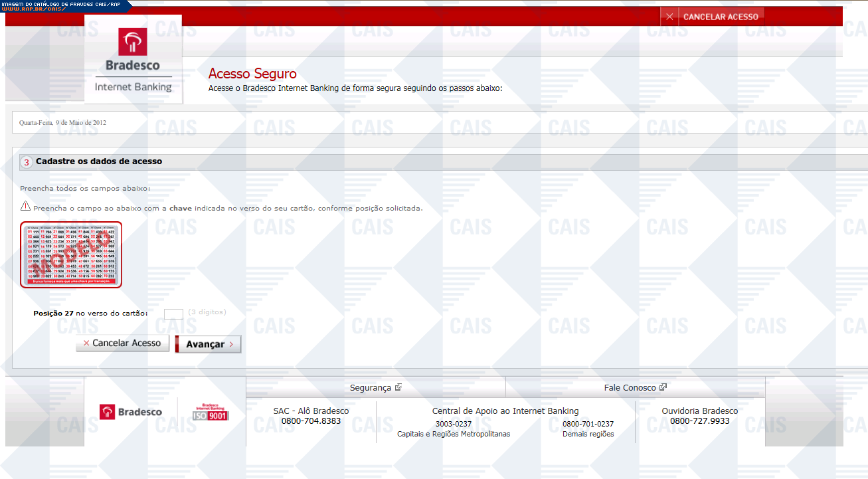Click the Cadastre os dados de acesso header
868x479 pixels.
click(99, 161)
